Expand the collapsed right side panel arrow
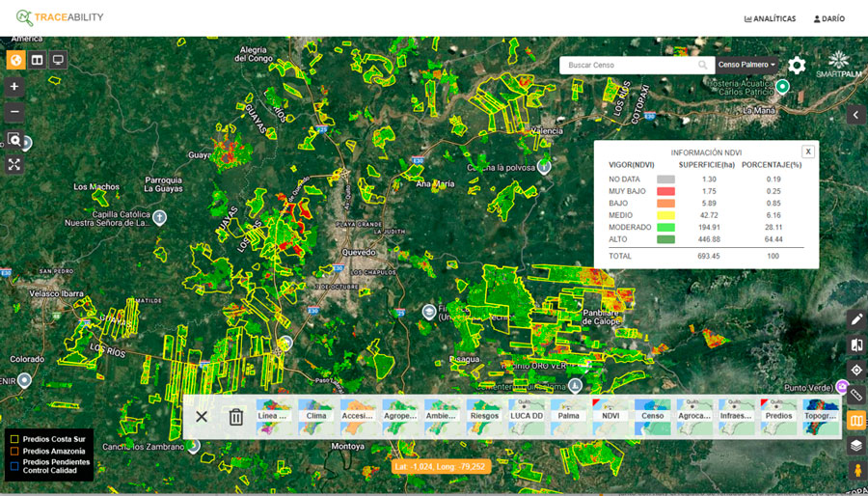 pyautogui.click(x=856, y=115)
